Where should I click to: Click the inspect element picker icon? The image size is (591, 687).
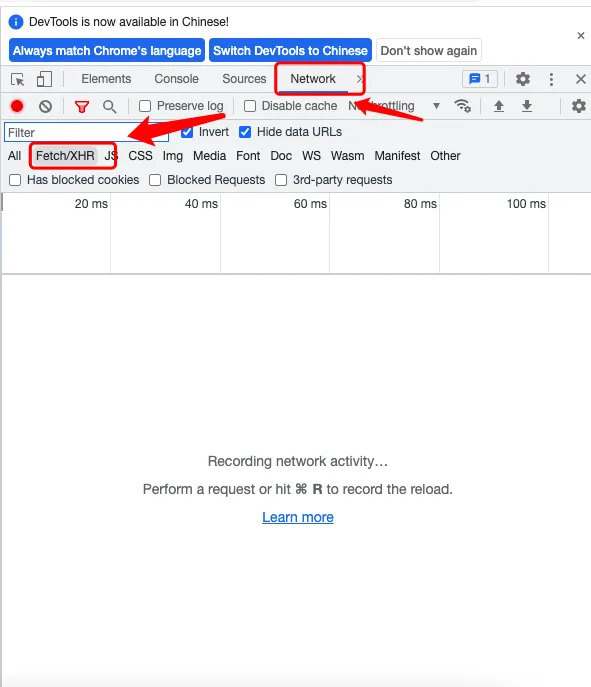coord(18,79)
